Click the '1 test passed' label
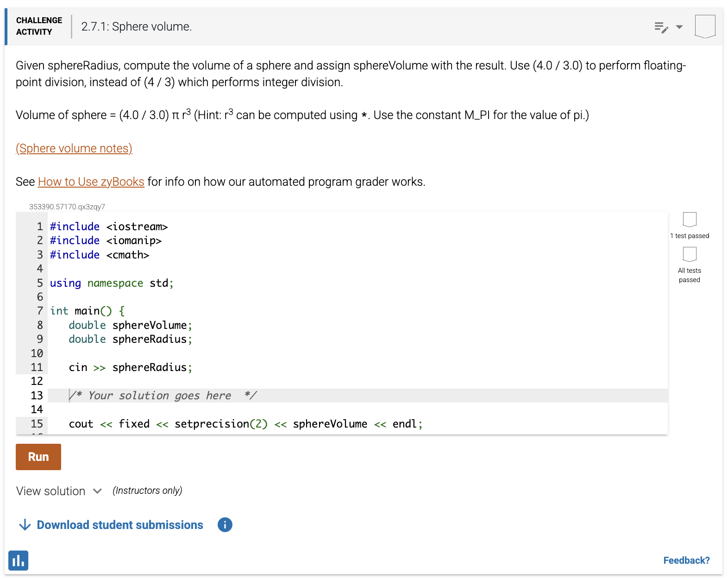 (x=690, y=236)
